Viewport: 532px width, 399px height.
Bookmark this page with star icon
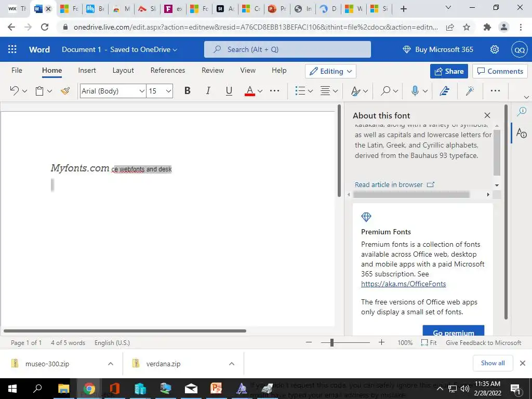pyautogui.click(x=467, y=27)
